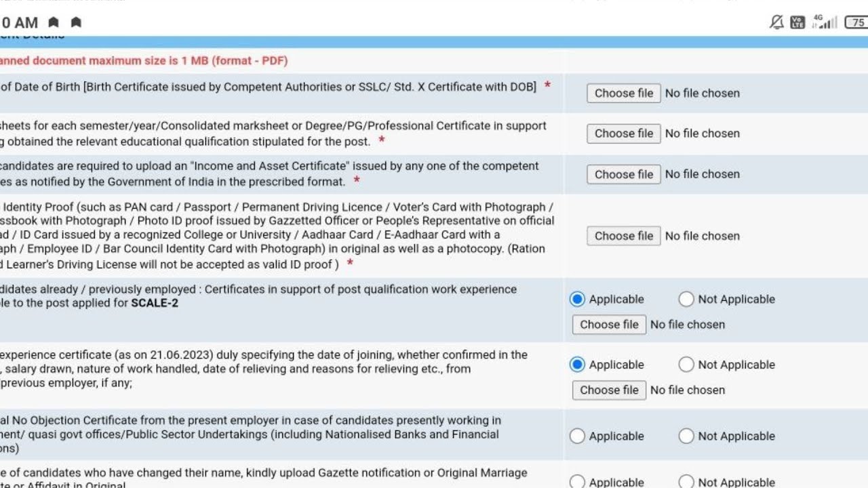
Task: Click 'No file chosen' beside Date of Birth
Action: [703, 93]
